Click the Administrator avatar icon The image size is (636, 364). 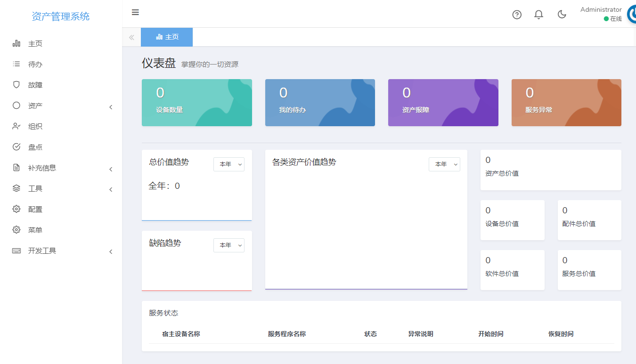632,15
